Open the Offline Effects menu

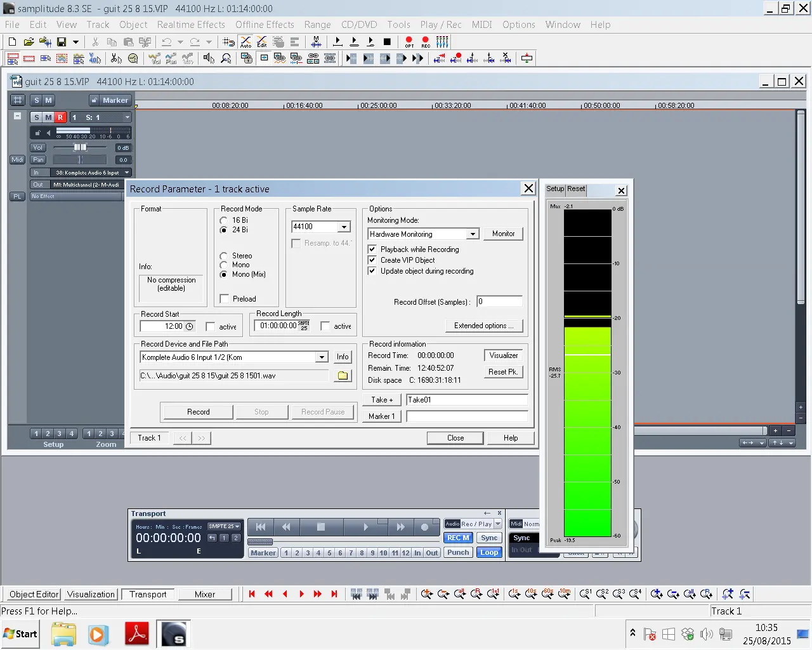point(265,25)
